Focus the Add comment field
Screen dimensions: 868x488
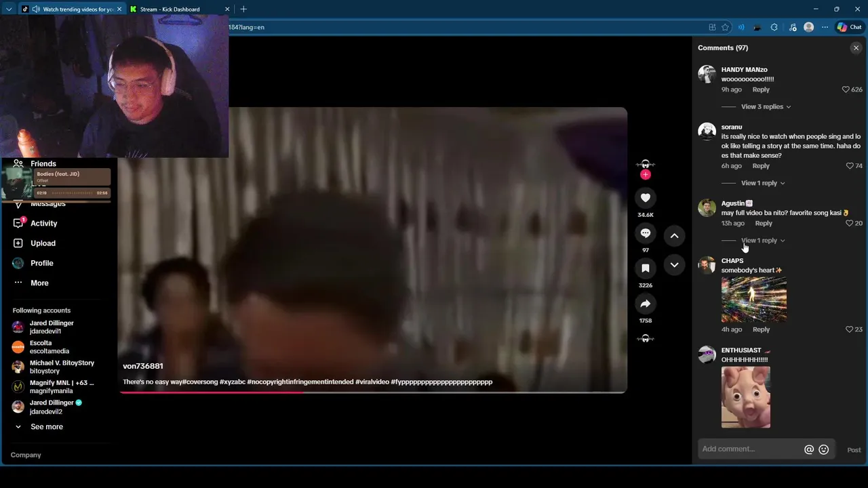pos(750,449)
